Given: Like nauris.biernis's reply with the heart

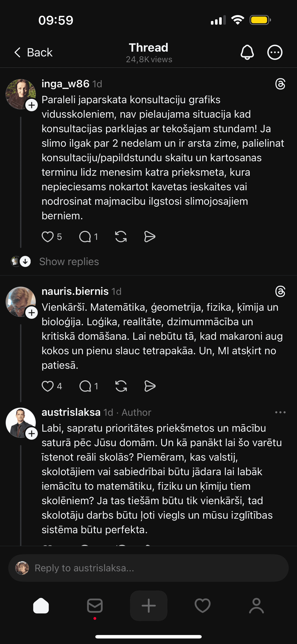Looking at the screenshot, I should click(x=47, y=386).
